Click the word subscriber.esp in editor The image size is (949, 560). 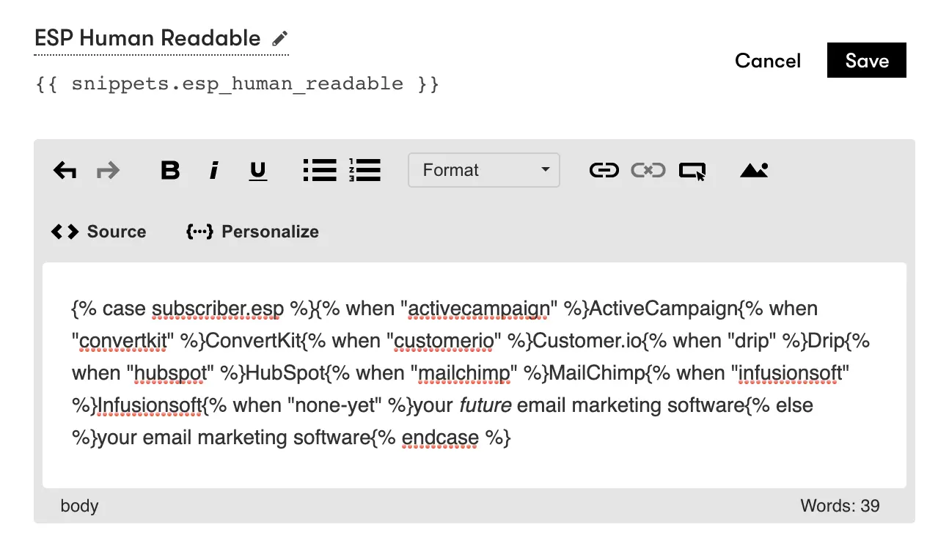tap(218, 309)
